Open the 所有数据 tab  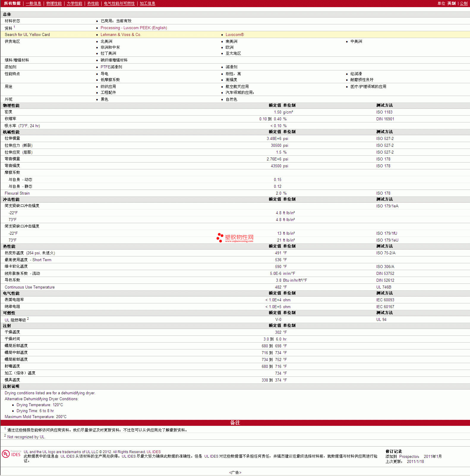pos(12,4)
